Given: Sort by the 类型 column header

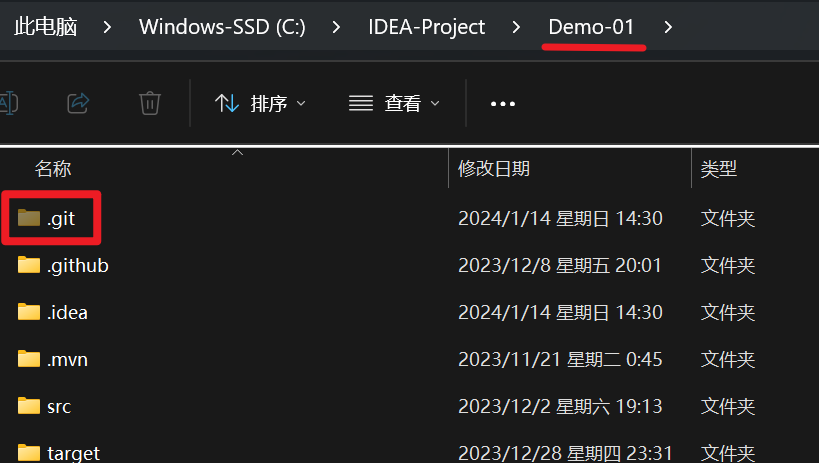Looking at the screenshot, I should tap(719, 168).
